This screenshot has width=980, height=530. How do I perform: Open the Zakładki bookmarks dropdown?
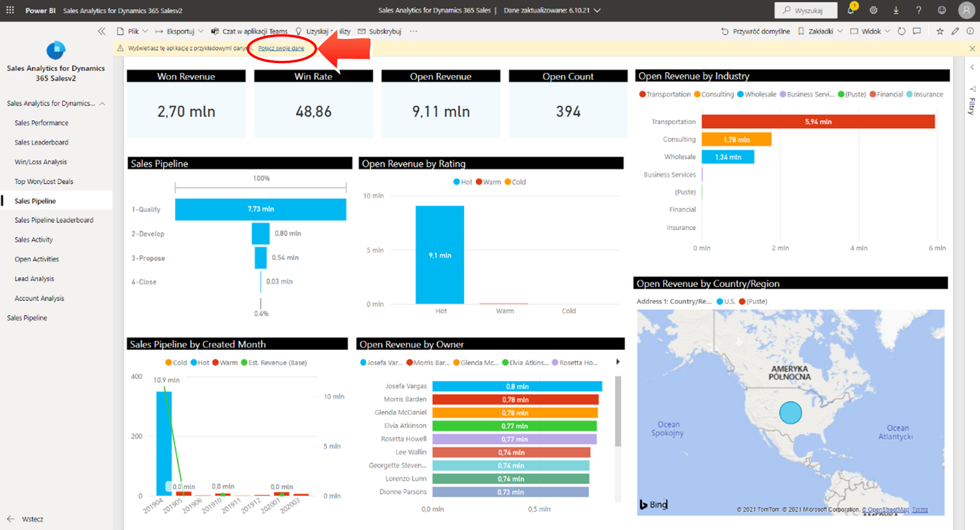click(820, 31)
